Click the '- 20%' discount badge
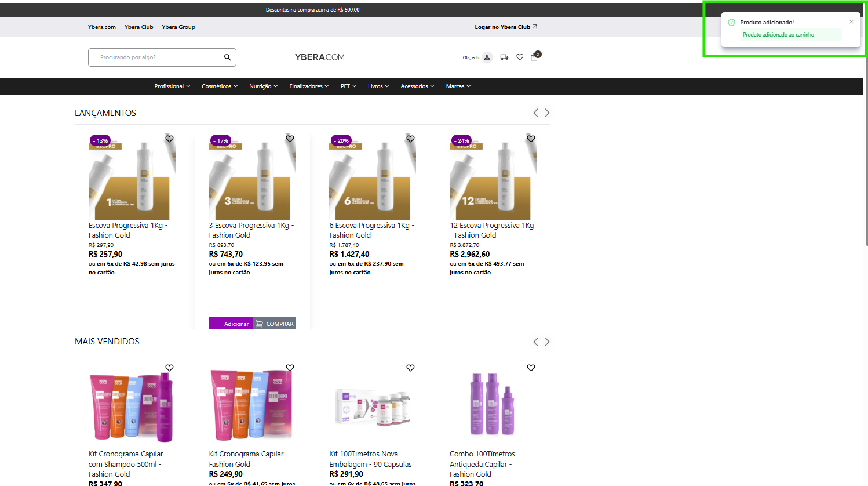Image resolution: width=868 pixels, height=486 pixels. (341, 140)
